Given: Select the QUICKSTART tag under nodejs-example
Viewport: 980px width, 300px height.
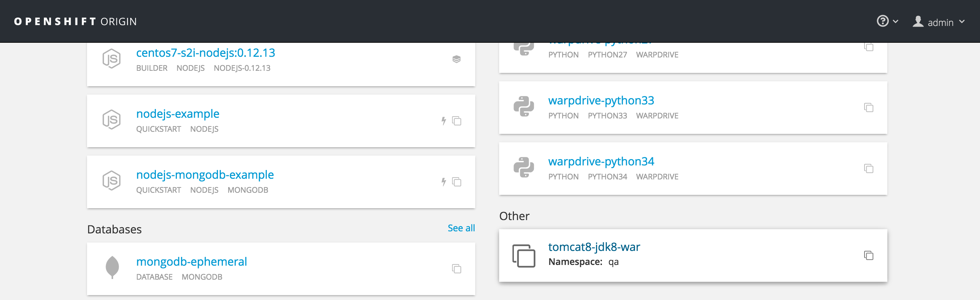Looking at the screenshot, I should [x=159, y=129].
